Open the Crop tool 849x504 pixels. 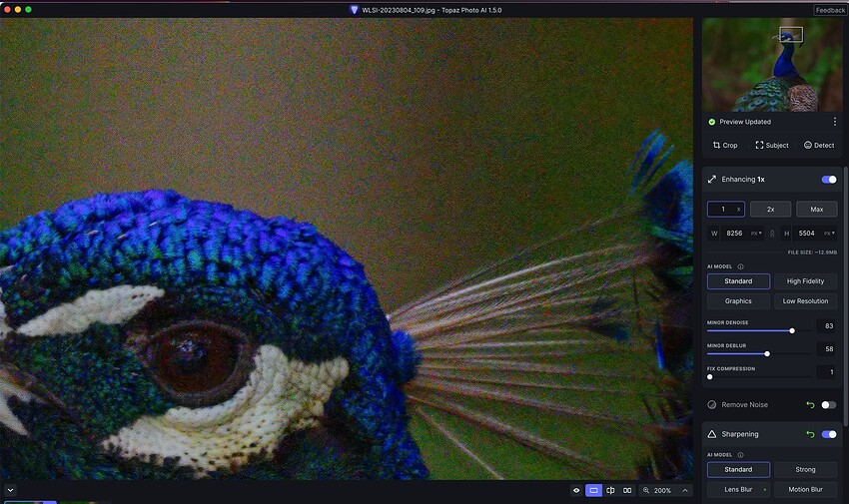tap(725, 145)
